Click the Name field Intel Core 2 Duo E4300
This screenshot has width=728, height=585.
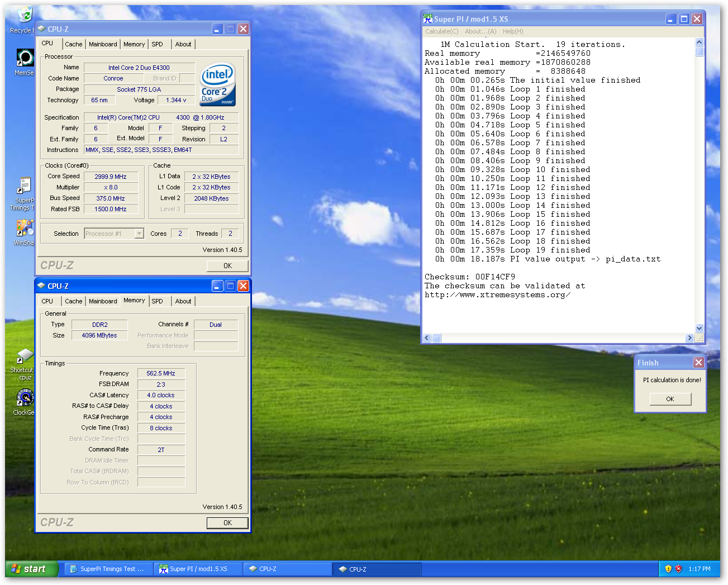coord(139,68)
